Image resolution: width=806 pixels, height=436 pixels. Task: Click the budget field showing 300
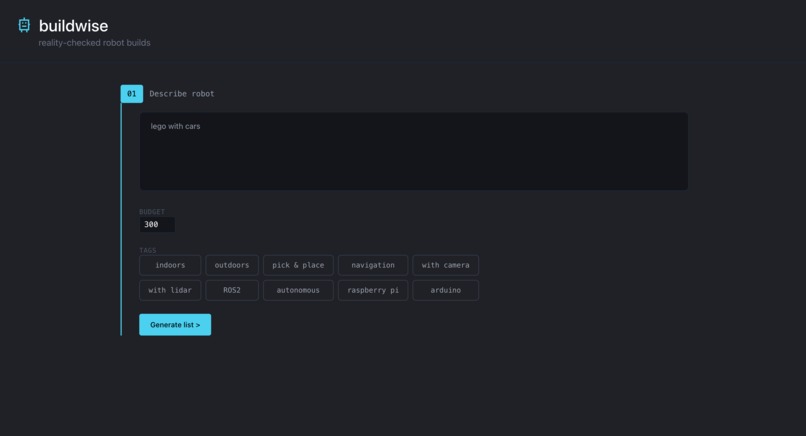point(157,225)
